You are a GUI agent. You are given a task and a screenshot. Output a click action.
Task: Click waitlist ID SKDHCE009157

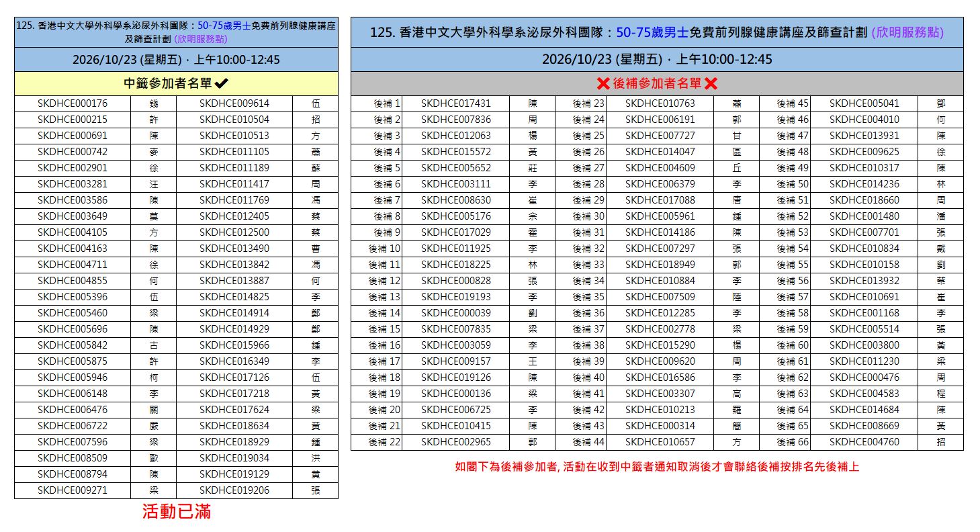(456, 361)
